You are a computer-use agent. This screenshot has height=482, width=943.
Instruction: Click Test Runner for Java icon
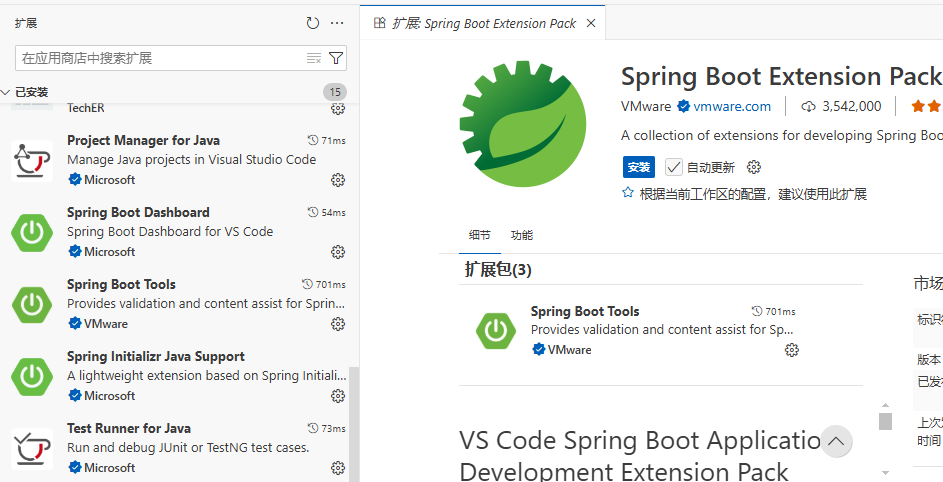click(x=32, y=448)
